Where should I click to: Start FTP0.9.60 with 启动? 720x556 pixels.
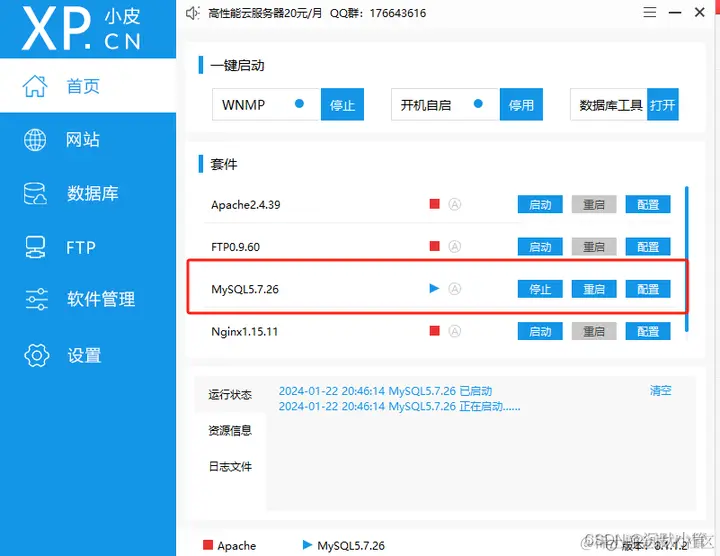point(540,247)
